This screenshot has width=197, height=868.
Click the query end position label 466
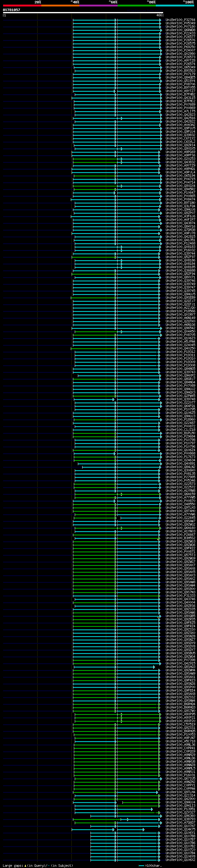(159, 15)
